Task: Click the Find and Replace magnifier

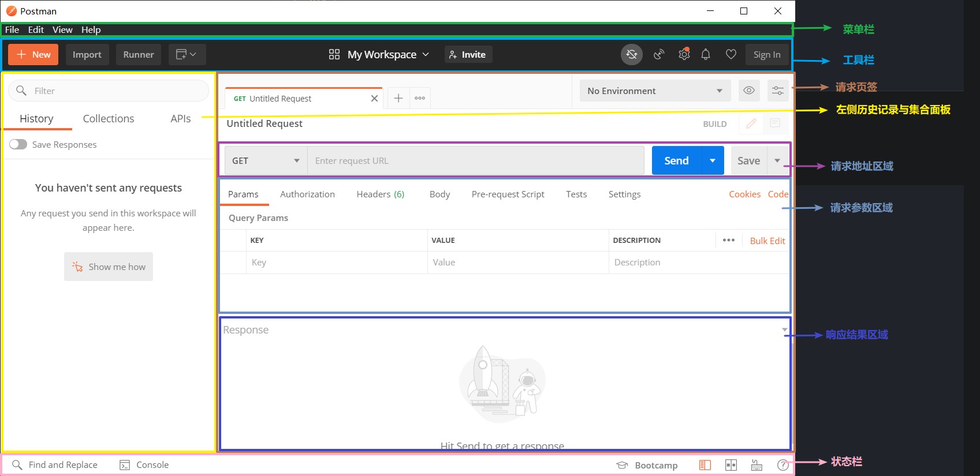Action: pyautogui.click(x=17, y=465)
